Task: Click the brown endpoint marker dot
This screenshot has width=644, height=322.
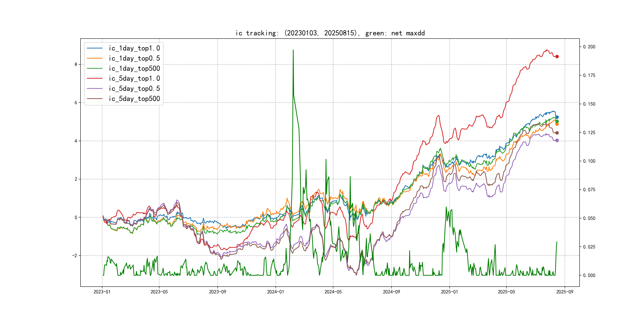Action: click(557, 133)
